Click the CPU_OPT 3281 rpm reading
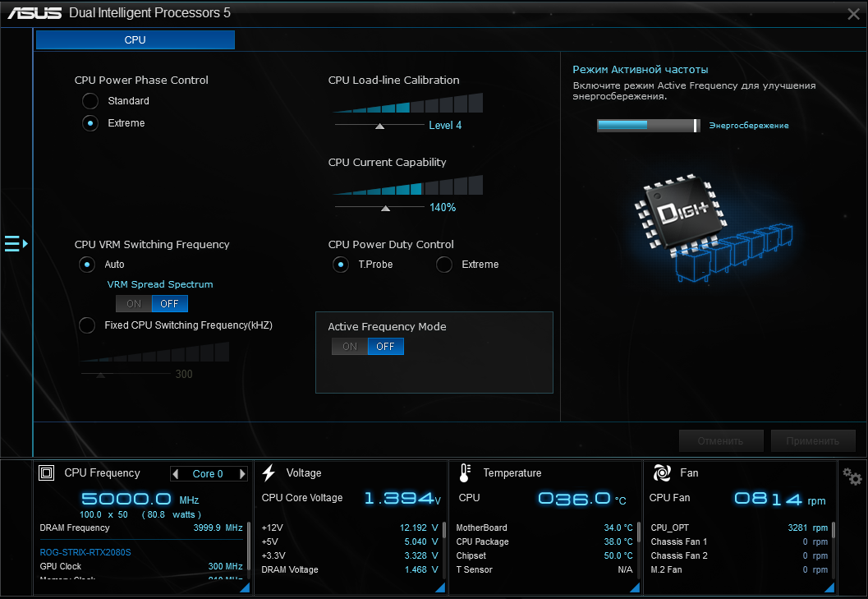The image size is (868, 599). pyautogui.click(x=808, y=528)
